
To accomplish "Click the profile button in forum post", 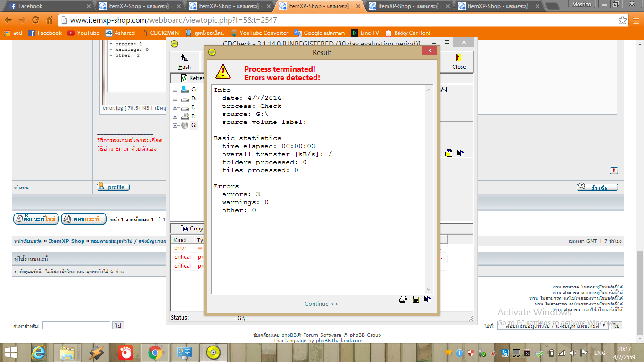I will coord(113,187).
